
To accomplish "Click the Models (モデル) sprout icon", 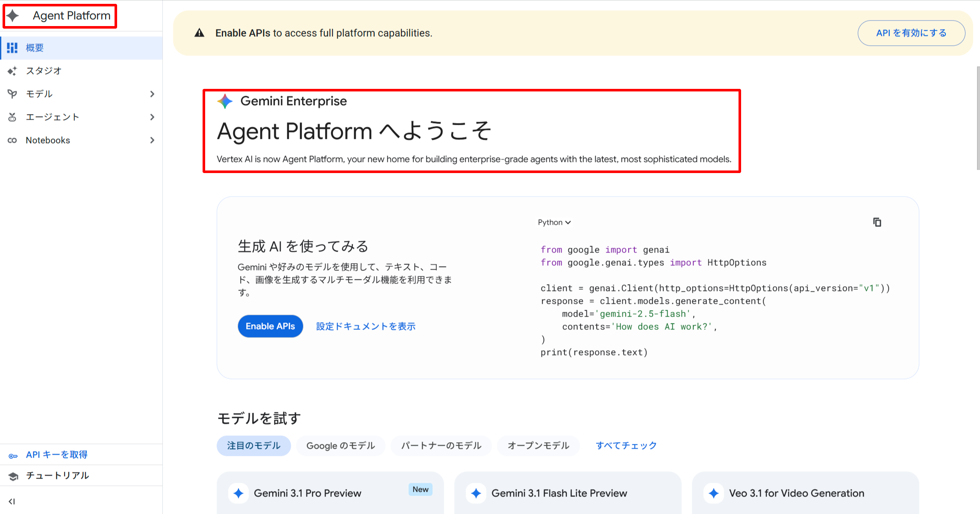I will click(x=12, y=94).
